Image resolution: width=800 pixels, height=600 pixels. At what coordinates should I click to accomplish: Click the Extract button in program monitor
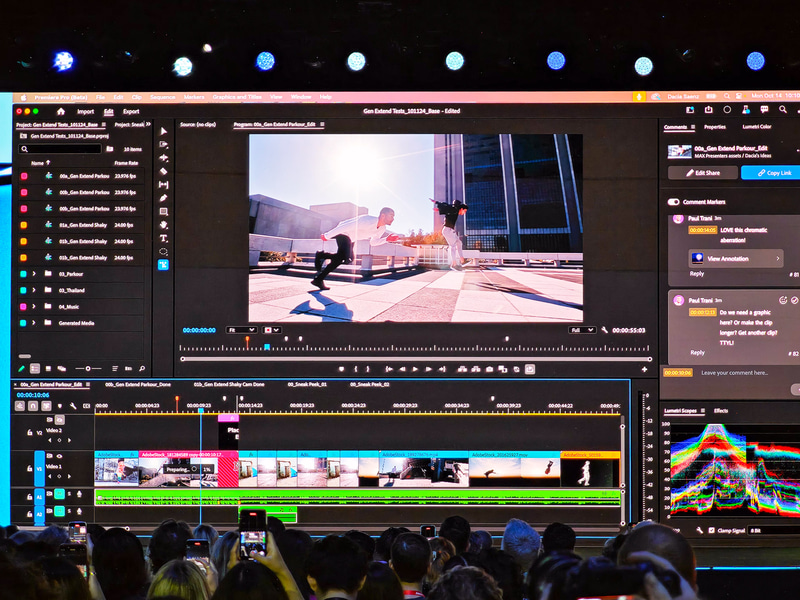pos(476,369)
